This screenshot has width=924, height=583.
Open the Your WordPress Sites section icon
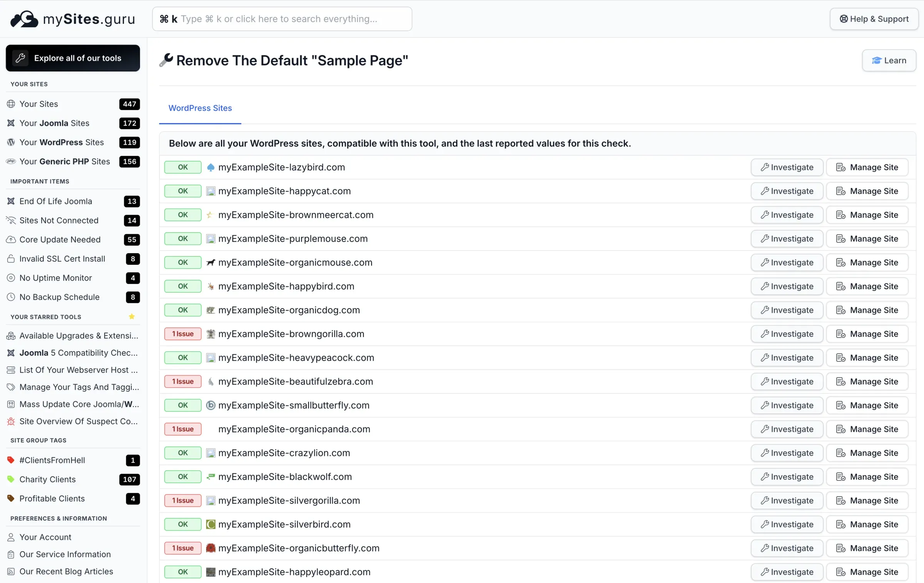(x=11, y=142)
